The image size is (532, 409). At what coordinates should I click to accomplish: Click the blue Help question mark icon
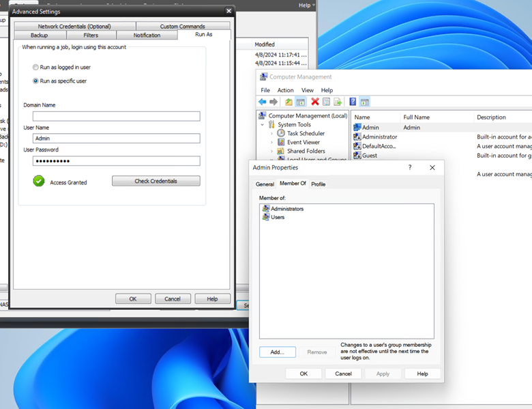click(x=353, y=102)
